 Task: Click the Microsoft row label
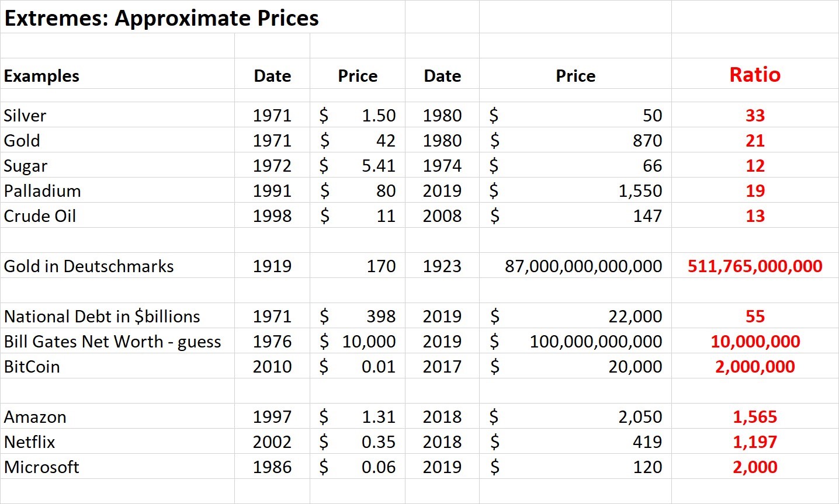(41, 467)
